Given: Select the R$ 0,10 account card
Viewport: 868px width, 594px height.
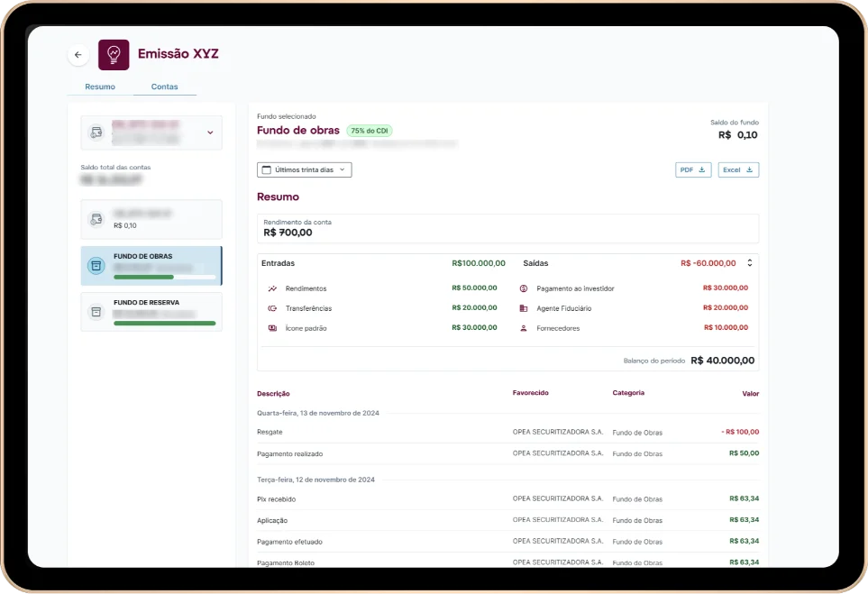Looking at the screenshot, I should coord(151,219).
